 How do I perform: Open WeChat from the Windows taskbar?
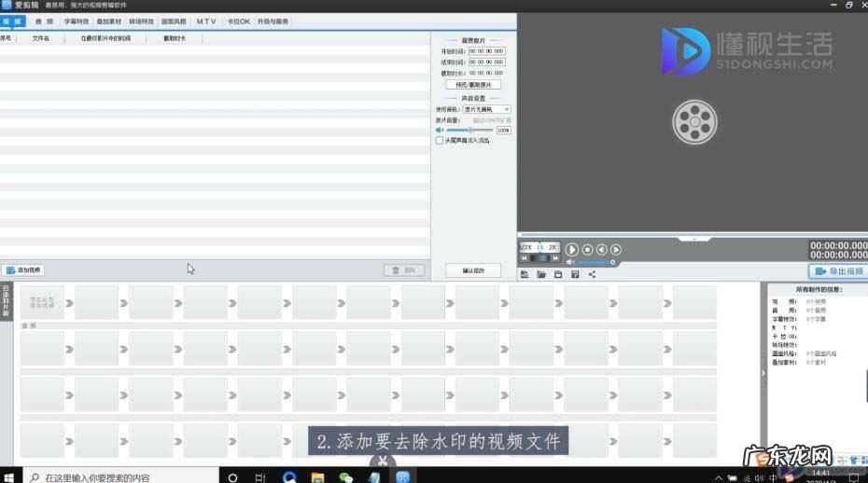point(345,477)
